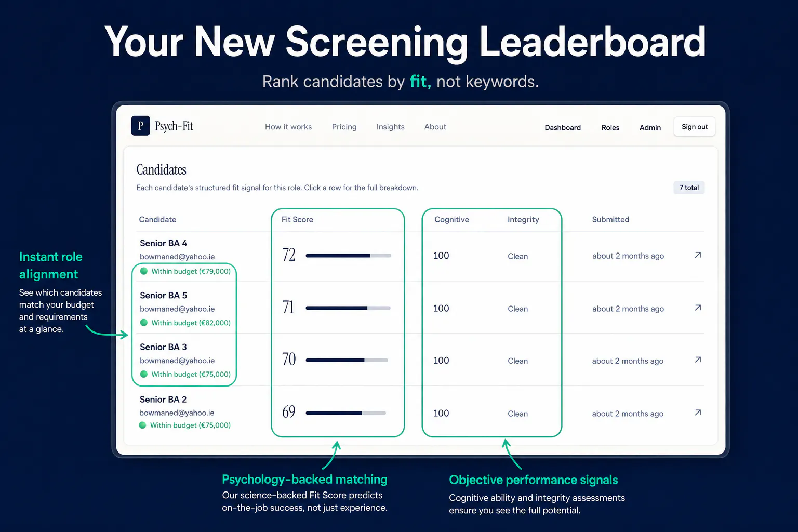
Task: Click green budget dot for Senior BA 3
Action: (144, 374)
